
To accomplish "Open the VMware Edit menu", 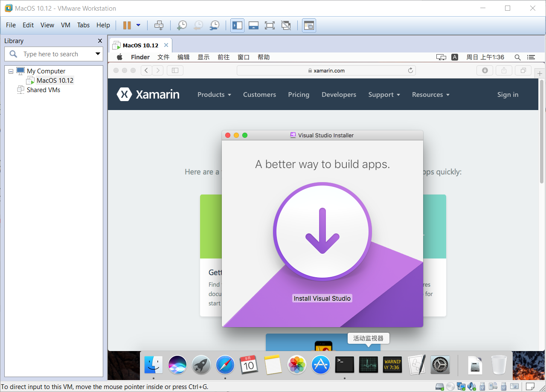I will tap(28, 25).
